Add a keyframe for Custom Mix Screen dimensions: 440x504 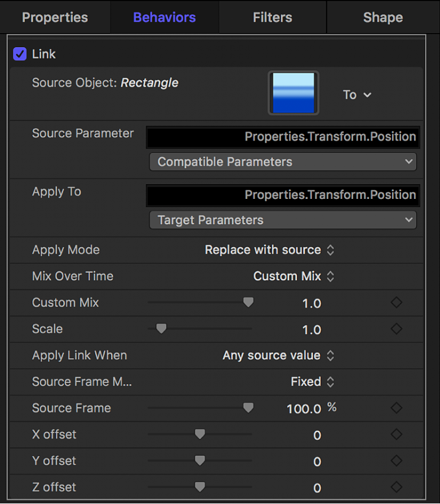pyautogui.click(x=396, y=303)
